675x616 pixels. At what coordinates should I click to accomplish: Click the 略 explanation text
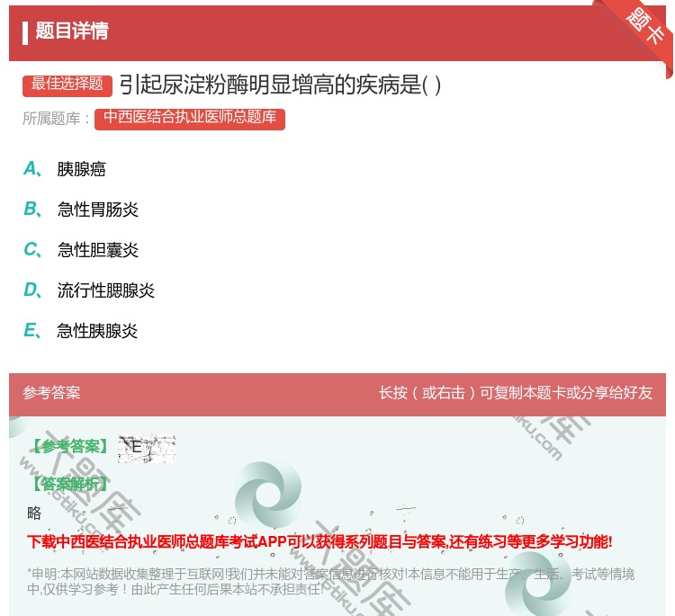click(x=34, y=513)
